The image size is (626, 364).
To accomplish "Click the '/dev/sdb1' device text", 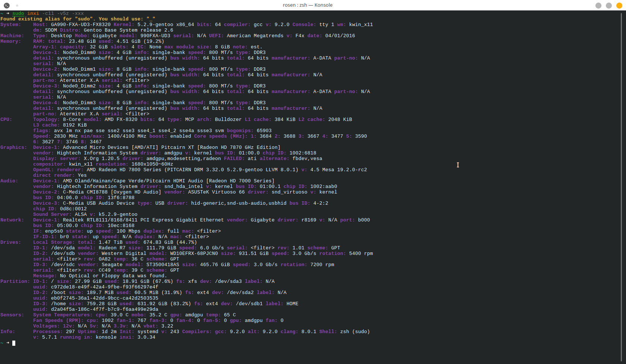I will (249, 304).
